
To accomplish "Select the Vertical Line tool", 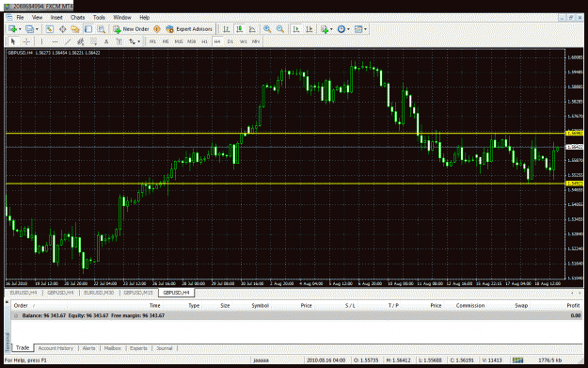I will [x=41, y=41].
